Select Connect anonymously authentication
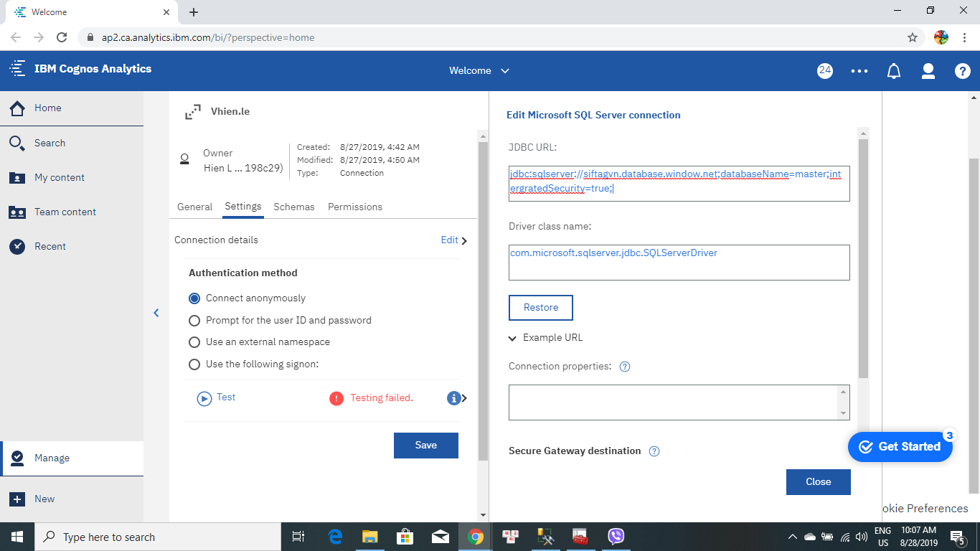Screen dimensions: 980x551 click(x=194, y=298)
